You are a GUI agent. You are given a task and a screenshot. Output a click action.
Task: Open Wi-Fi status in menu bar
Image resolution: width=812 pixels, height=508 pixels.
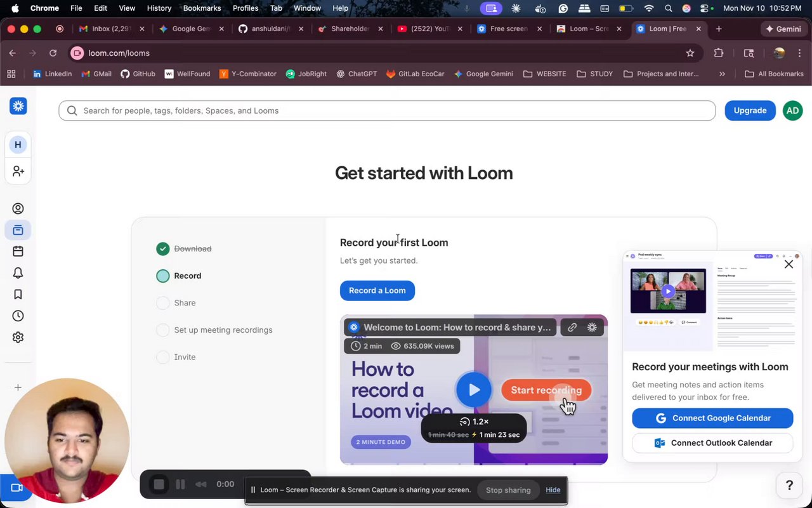coord(648,8)
